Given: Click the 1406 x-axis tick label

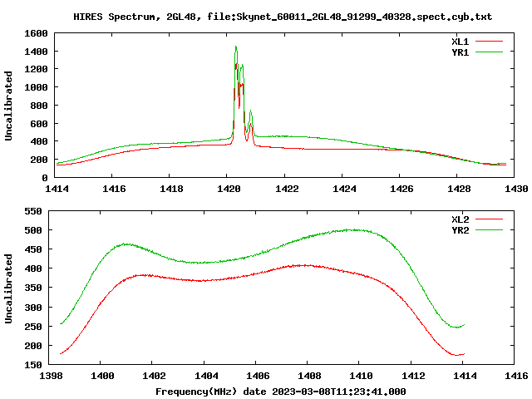Looking at the screenshot, I should pyautogui.click(x=258, y=376).
